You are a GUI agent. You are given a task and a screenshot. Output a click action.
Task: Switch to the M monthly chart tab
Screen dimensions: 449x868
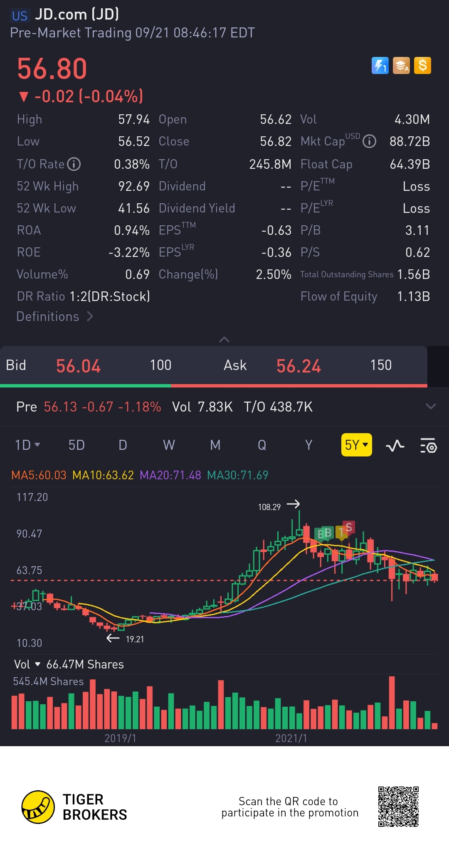coord(215,445)
